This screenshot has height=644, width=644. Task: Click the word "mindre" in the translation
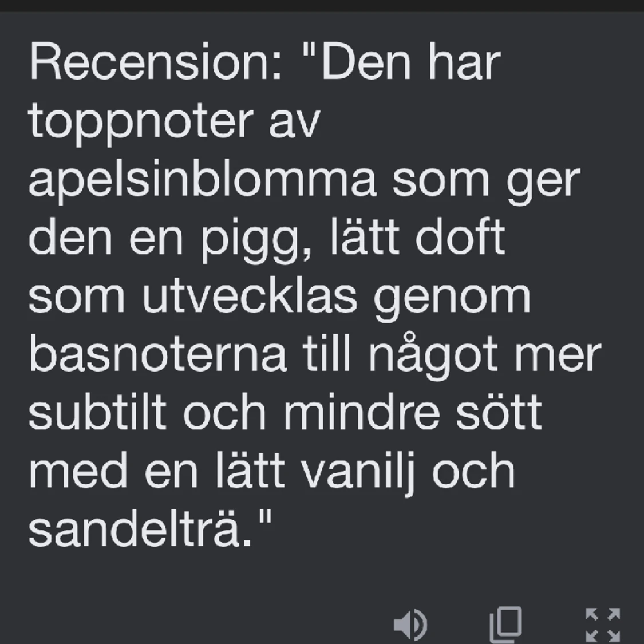(x=362, y=412)
